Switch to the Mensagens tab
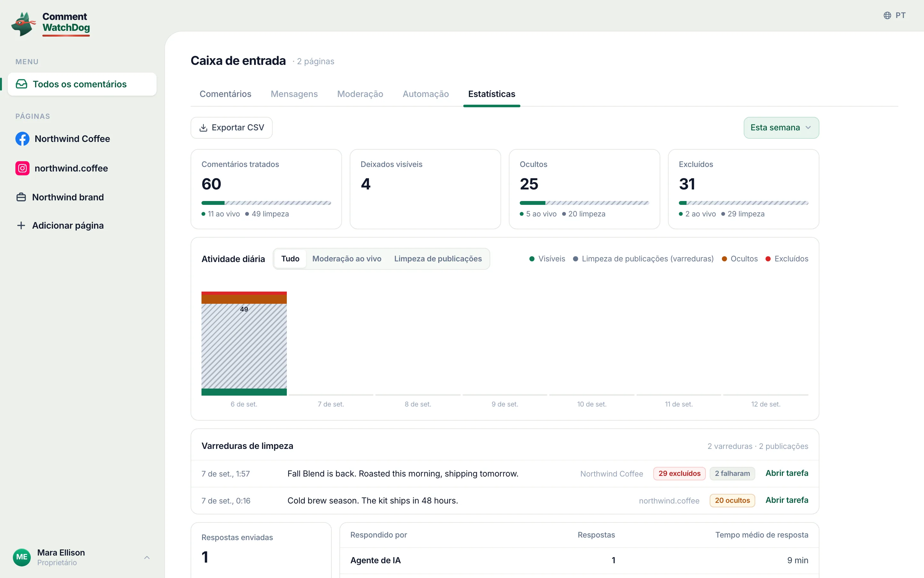This screenshot has height=578, width=924. pyautogui.click(x=294, y=94)
